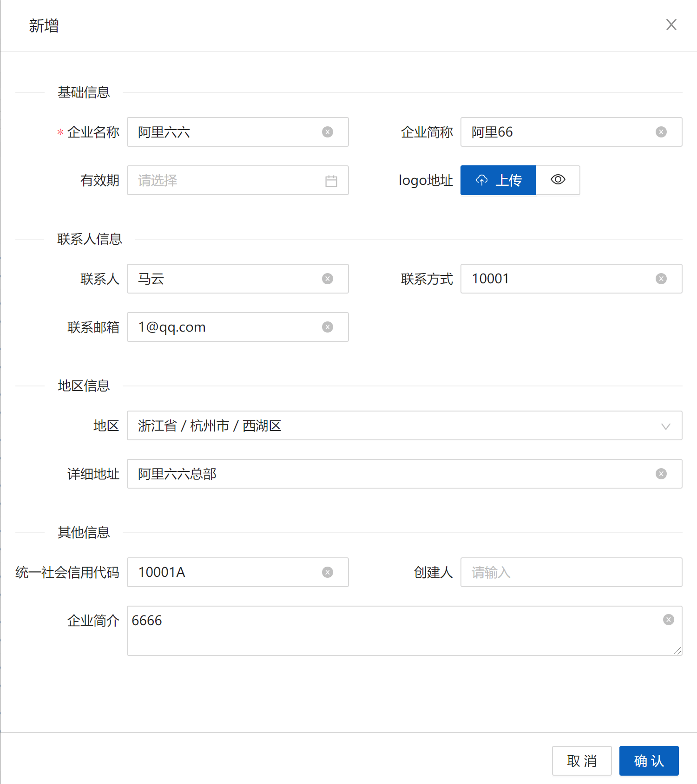This screenshot has height=784, width=697.
Task: Clear the 企业简介 textarea via clear icon
Action: pos(669,620)
